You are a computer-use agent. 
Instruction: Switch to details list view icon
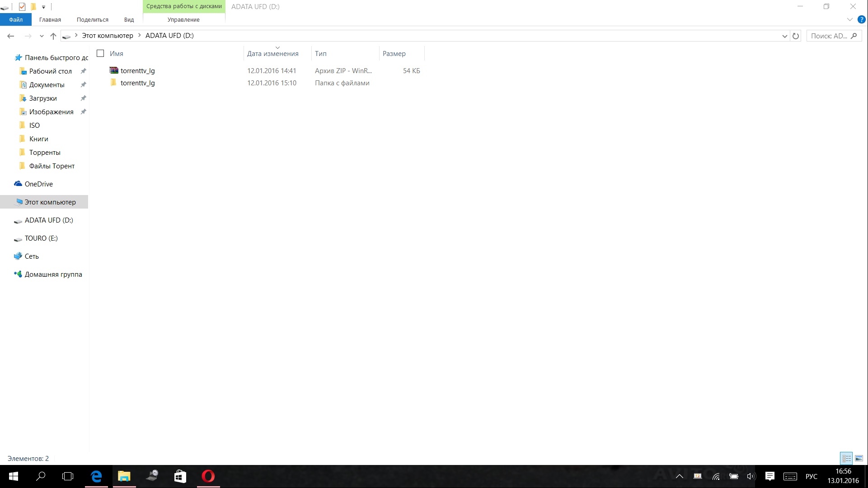click(x=846, y=458)
